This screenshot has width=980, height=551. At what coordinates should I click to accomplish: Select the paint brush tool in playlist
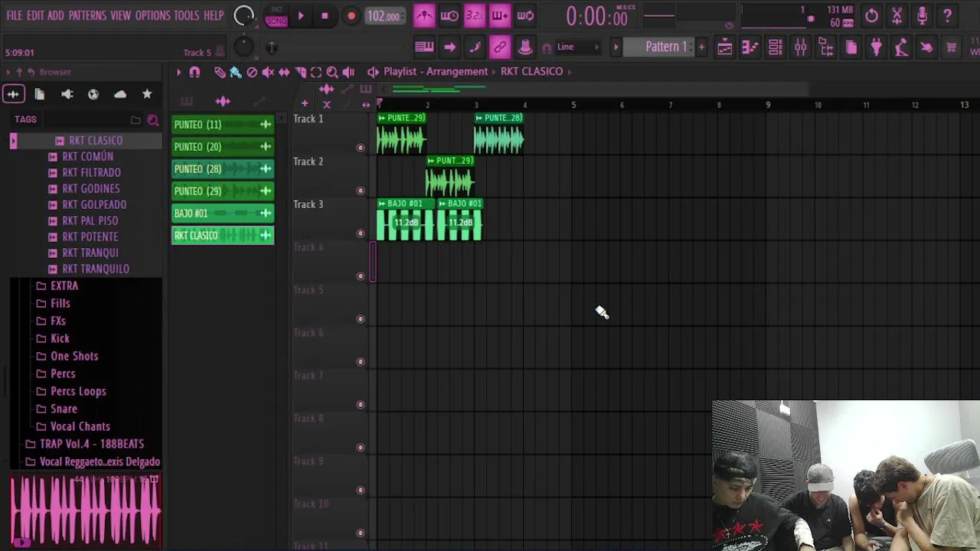[236, 72]
